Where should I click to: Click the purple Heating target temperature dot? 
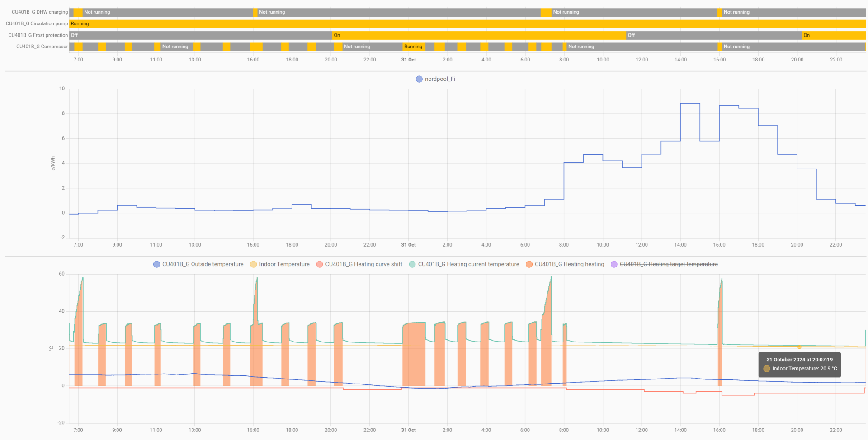click(614, 264)
